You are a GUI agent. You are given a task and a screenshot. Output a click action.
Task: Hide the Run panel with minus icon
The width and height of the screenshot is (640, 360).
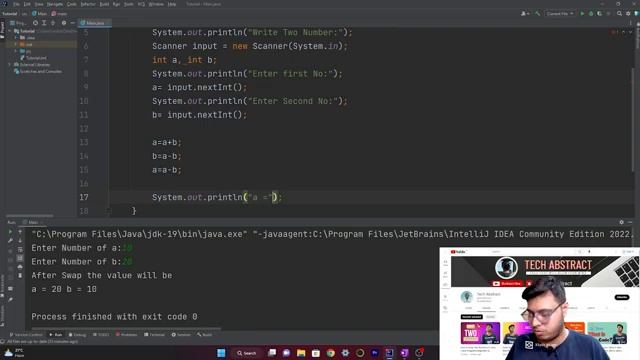pyautogui.click(x=630, y=222)
